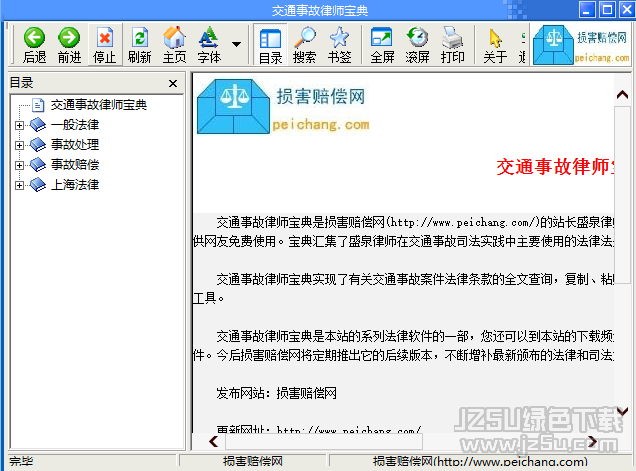This screenshot has width=636, height=471.
Task: Expand the 事故赔偿 tree node
Action: click(19, 165)
